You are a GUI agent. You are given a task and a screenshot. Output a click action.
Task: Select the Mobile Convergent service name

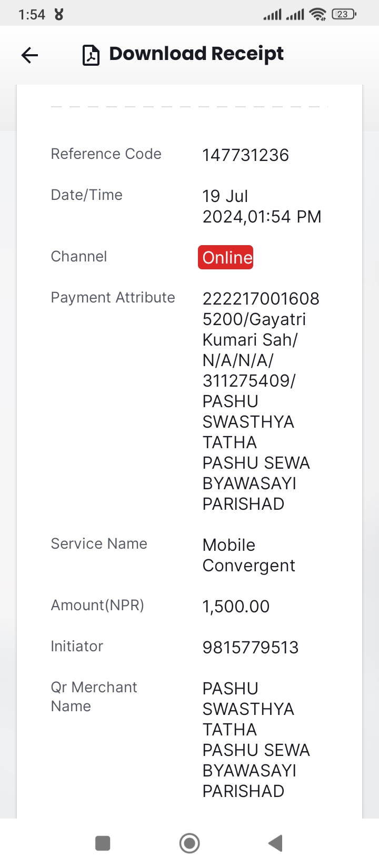pos(249,555)
